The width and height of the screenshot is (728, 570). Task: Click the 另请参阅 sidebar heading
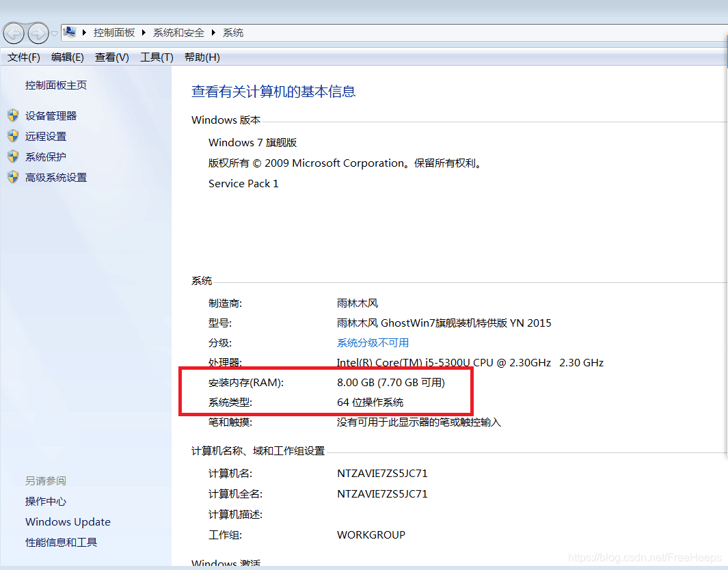pos(46,480)
